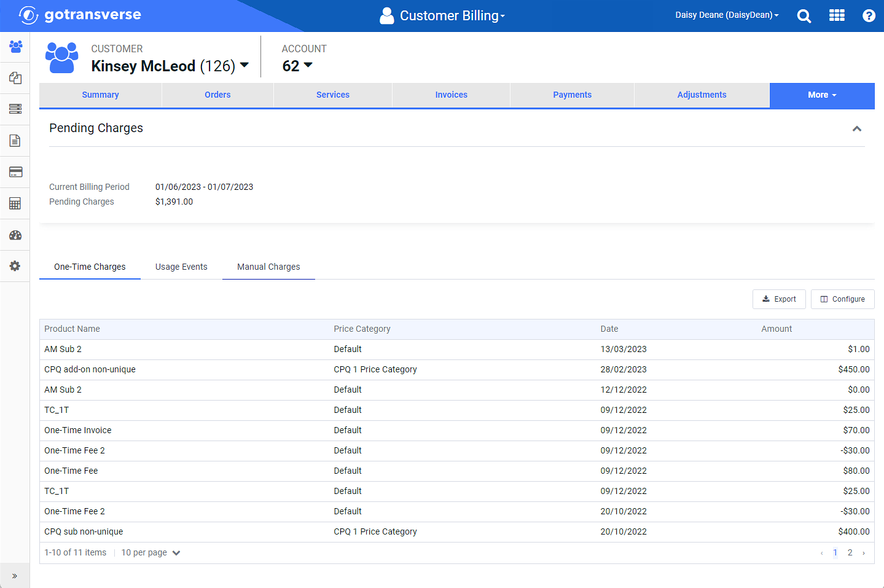
Task: Click page 1 in pagination
Action: point(835,552)
